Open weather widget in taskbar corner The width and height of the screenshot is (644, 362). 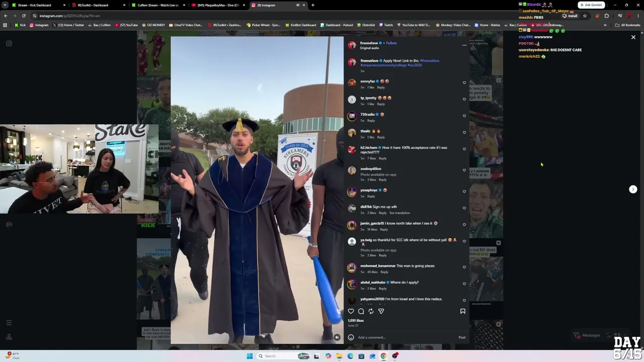tap(13, 356)
